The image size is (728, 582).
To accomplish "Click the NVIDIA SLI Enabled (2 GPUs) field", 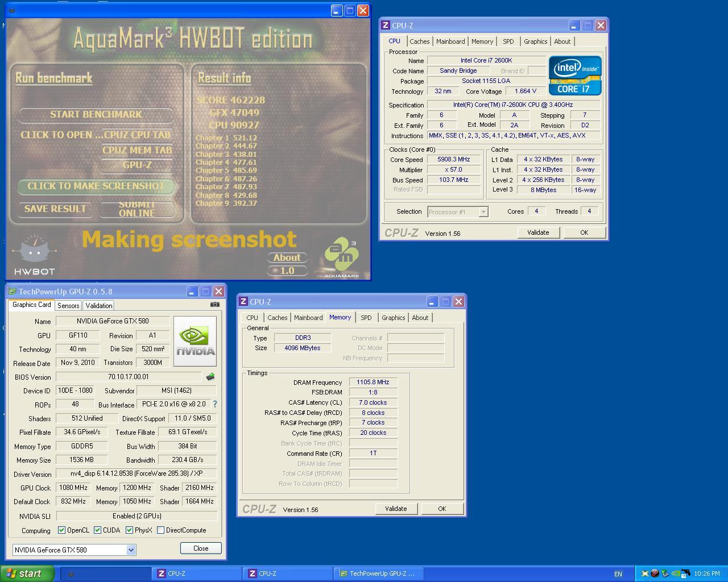I will tap(136, 516).
